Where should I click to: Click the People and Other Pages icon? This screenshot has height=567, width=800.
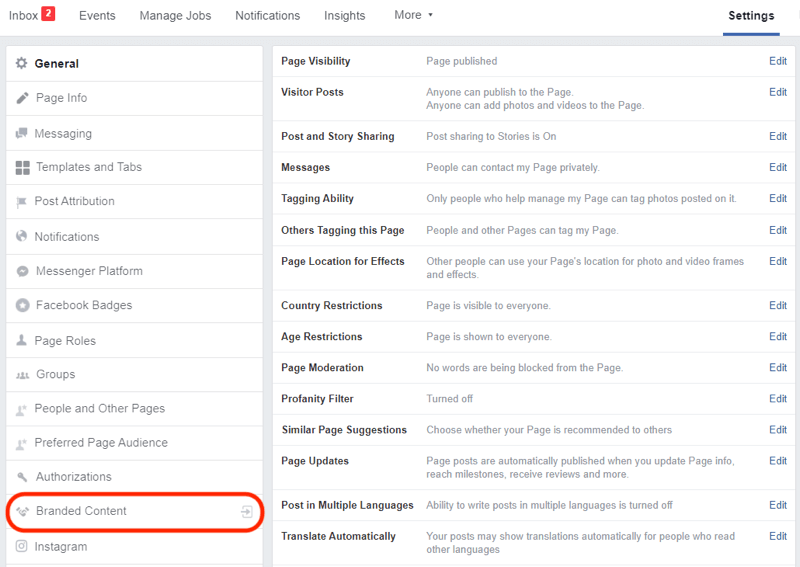(21, 409)
